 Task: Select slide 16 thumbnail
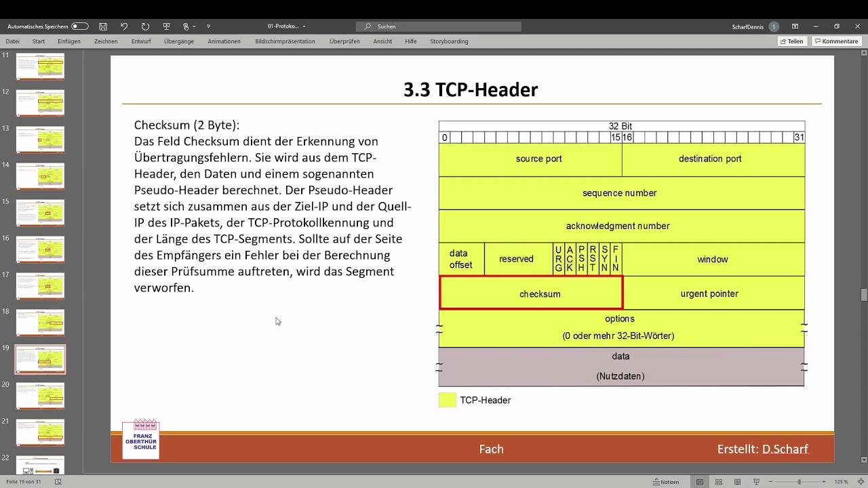tap(40, 249)
